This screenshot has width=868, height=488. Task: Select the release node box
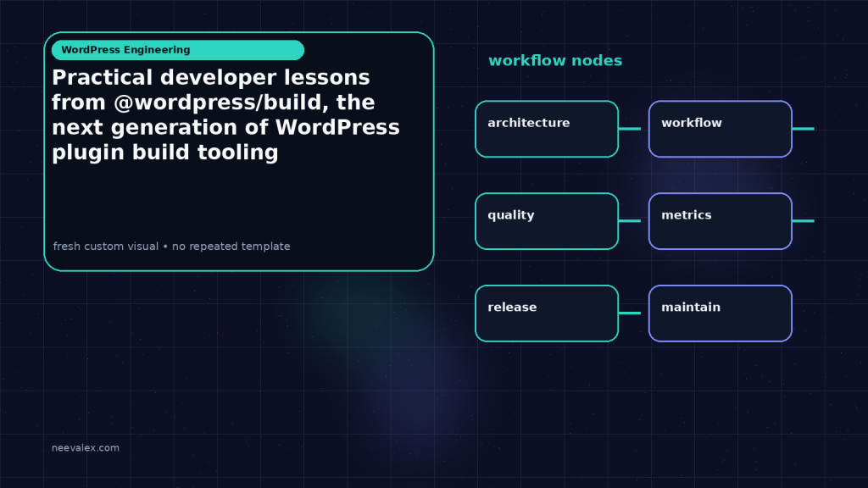[547, 313]
